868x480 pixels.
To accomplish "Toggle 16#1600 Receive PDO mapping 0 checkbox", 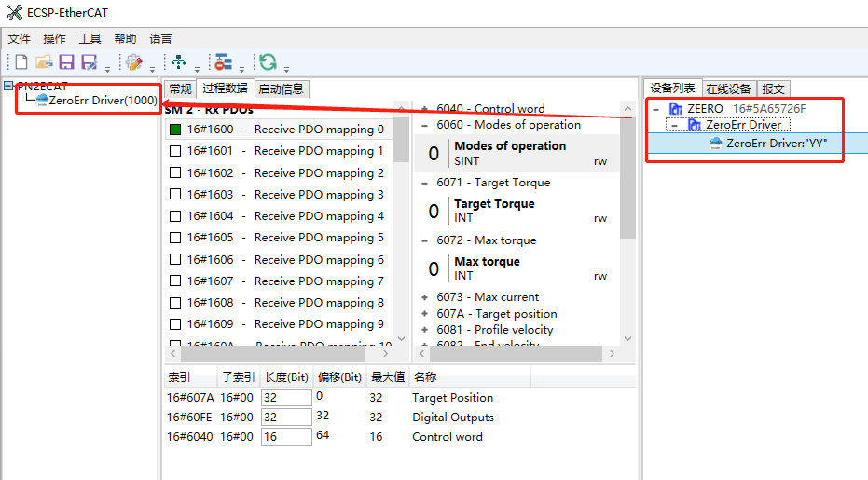I will (175, 130).
